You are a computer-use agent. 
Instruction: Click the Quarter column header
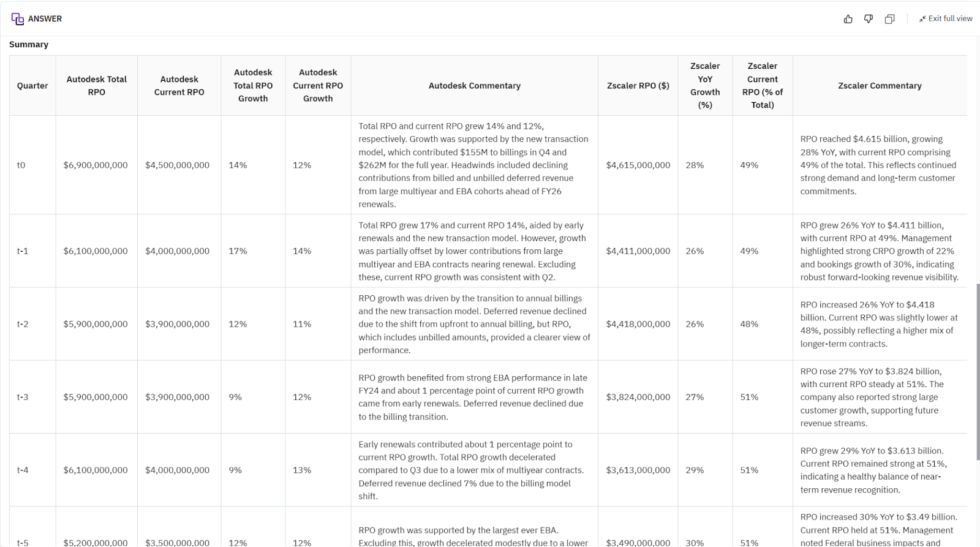point(32,86)
